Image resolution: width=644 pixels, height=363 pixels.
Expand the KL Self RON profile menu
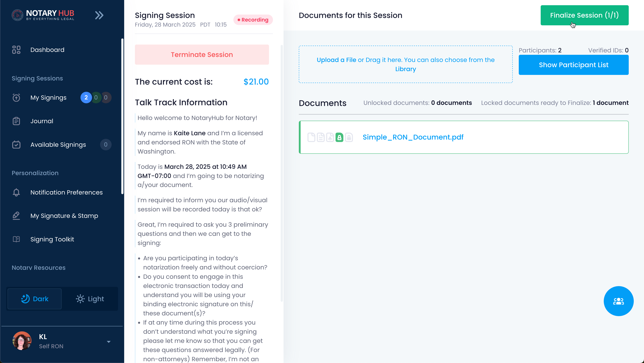(109, 341)
